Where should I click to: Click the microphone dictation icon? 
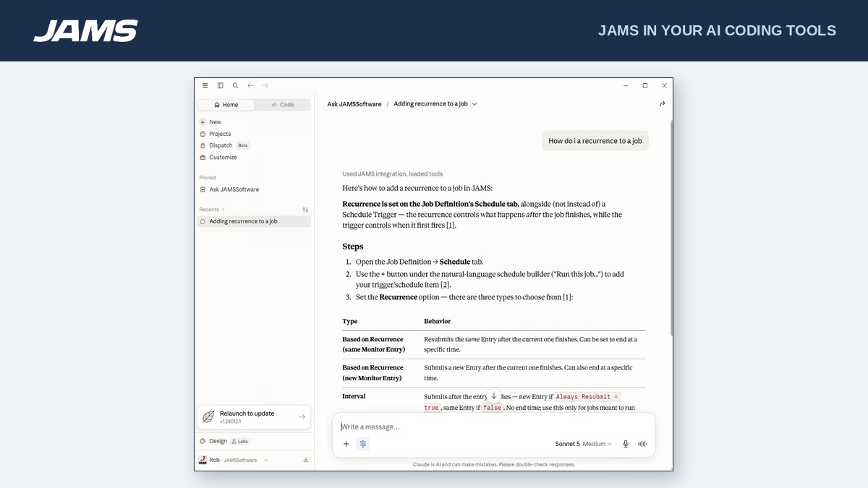click(626, 444)
